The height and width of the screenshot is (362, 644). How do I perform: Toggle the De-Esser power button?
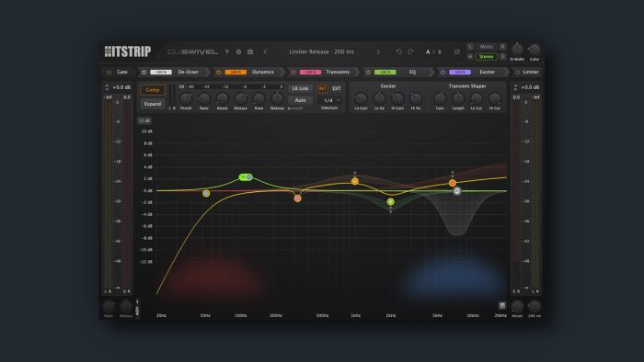(x=144, y=73)
